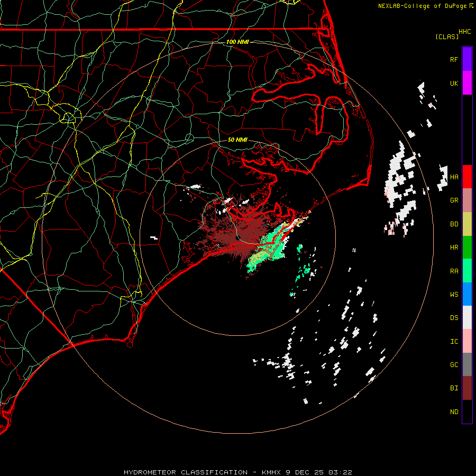Click the 100 NMI range ring label
The width and height of the screenshot is (476, 476).
pyautogui.click(x=237, y=42)
